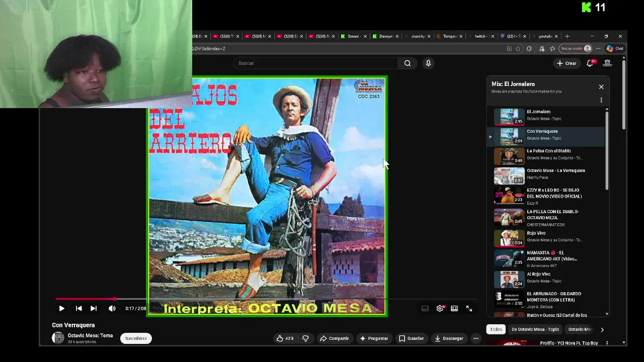644x362 pixels.
Task: Open the Copilot Chat button
Action: pyautogui.click(x=615, y=49)
